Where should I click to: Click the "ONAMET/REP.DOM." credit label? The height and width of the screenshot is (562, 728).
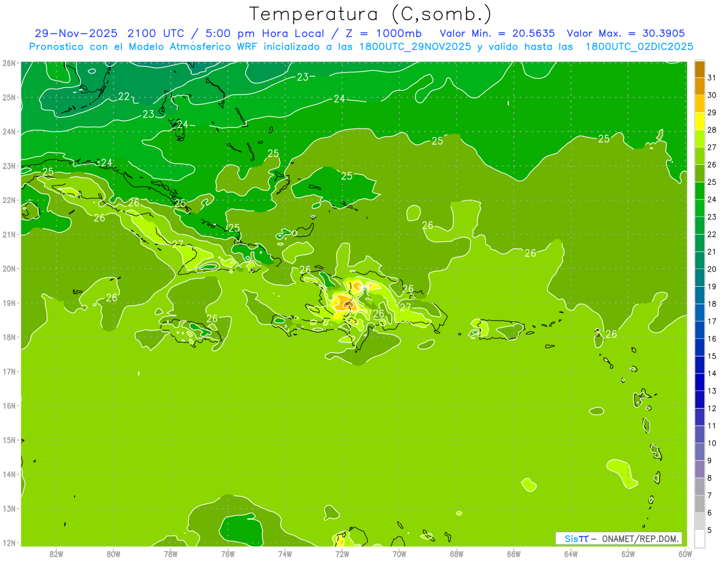641,538
